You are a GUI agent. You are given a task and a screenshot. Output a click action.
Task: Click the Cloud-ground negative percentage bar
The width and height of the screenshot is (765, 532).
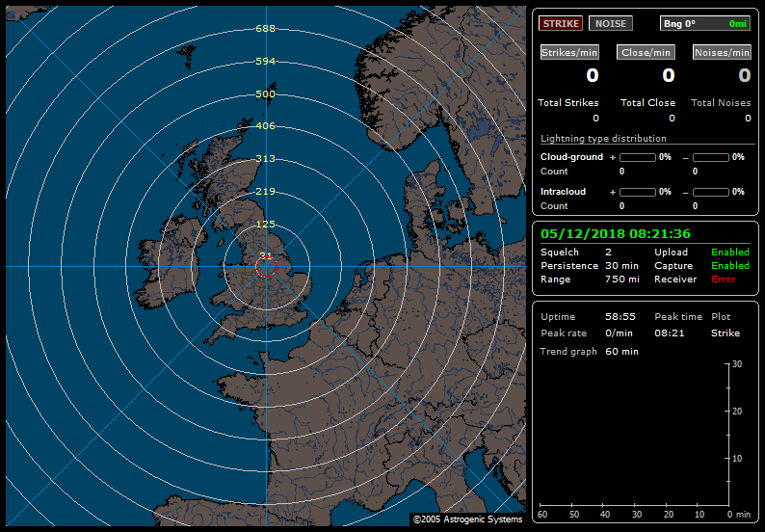click(x=711, y=157)
